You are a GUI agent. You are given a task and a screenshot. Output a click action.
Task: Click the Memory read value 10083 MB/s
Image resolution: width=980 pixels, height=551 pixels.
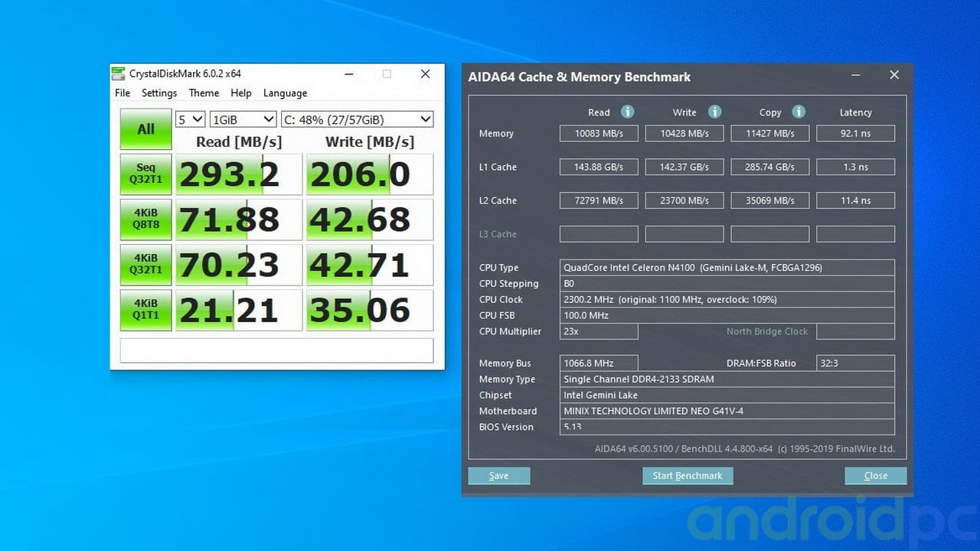599,133
